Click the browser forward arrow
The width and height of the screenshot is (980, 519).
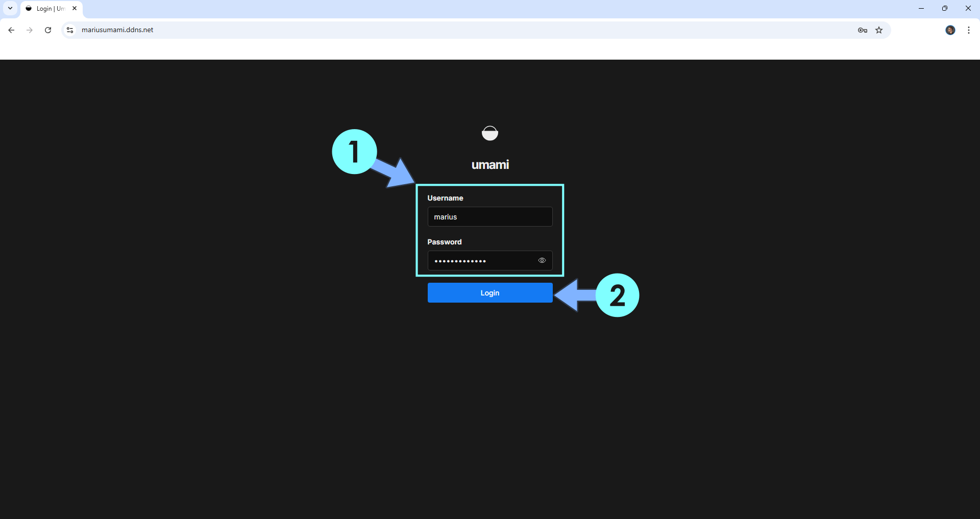pyautogui.click(x=30, y=30)
